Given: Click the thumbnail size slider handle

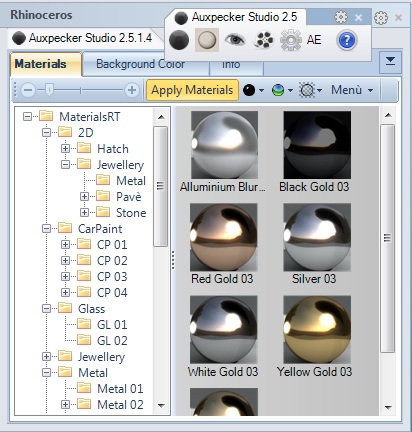Looking at the screenshot, I should tap(49, 90).
